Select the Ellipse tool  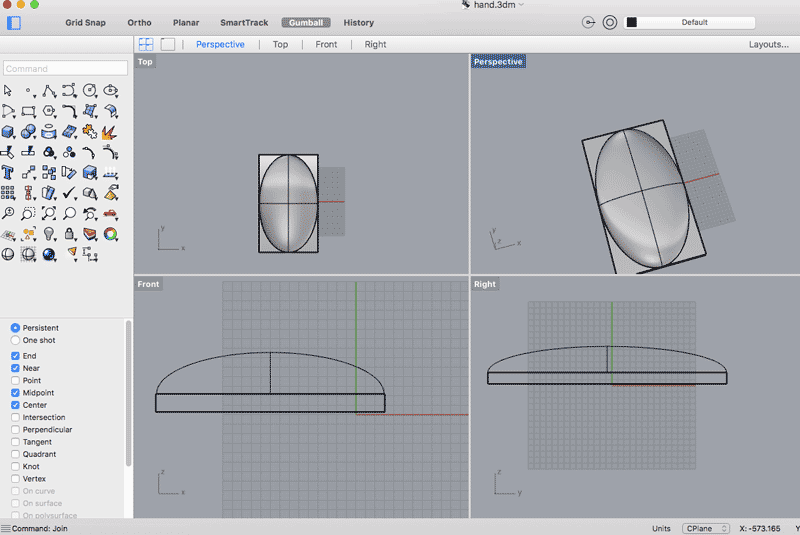pyautogui.click(x=110, y=91)
